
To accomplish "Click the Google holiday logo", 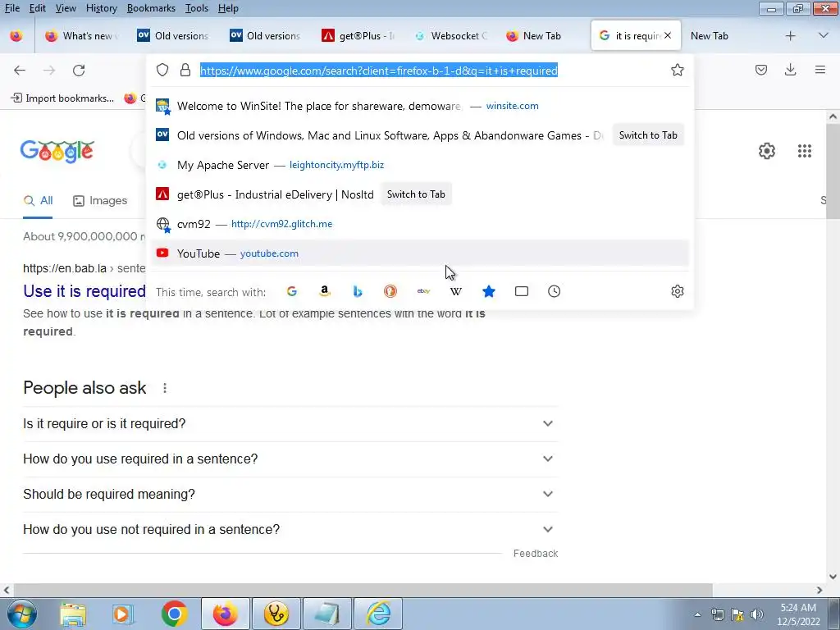I will pyautogui.click(x=57, y=152).
